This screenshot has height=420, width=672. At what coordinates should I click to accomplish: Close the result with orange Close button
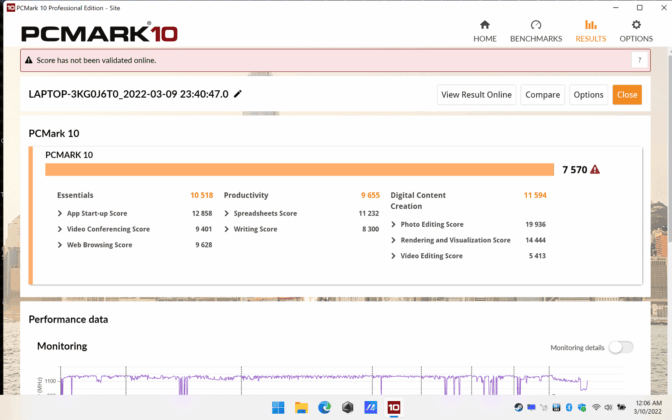[627, 95]
